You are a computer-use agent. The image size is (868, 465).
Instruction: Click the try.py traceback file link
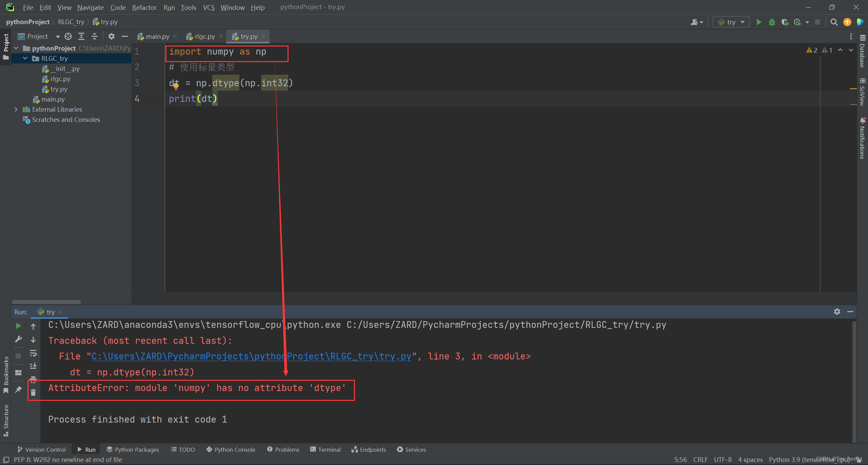[251, 356]
